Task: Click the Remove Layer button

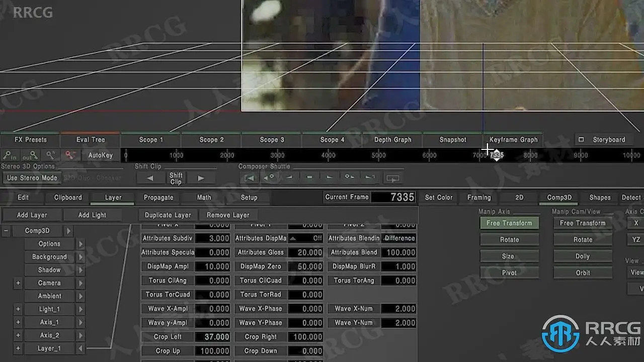Action: [x=228, y=215]
